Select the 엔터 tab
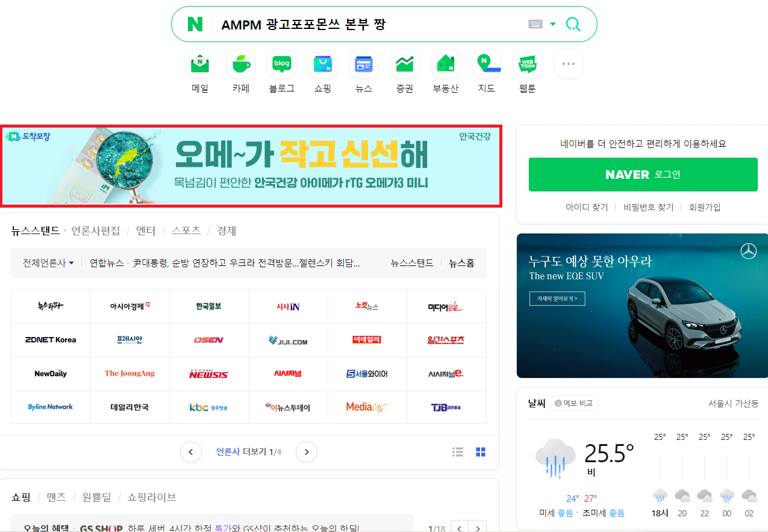This screenshot has height=532, width=768. 146,230
